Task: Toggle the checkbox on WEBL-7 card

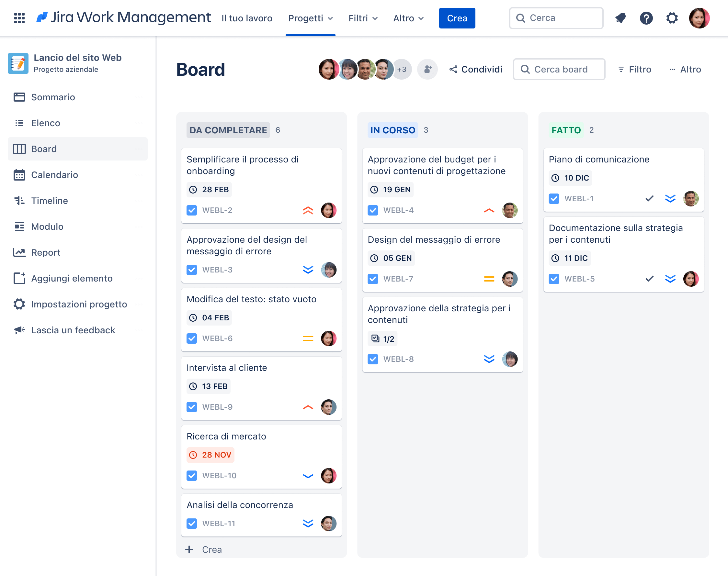Action: click(373, 279)
